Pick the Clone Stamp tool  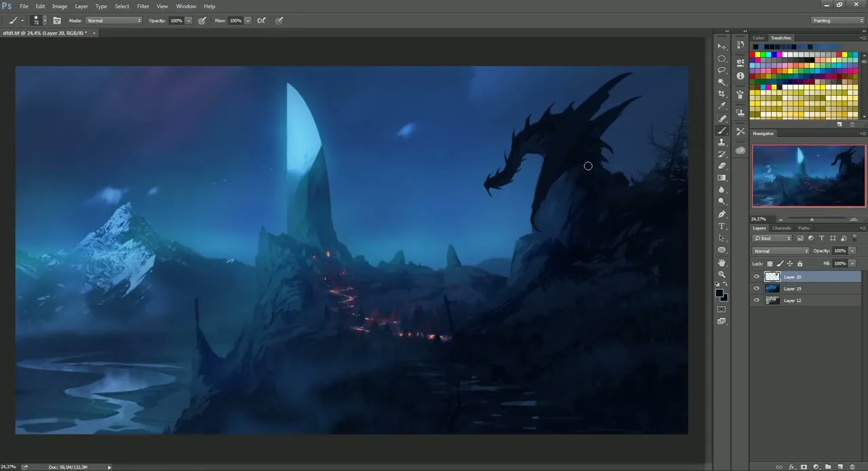click(722, 142)
